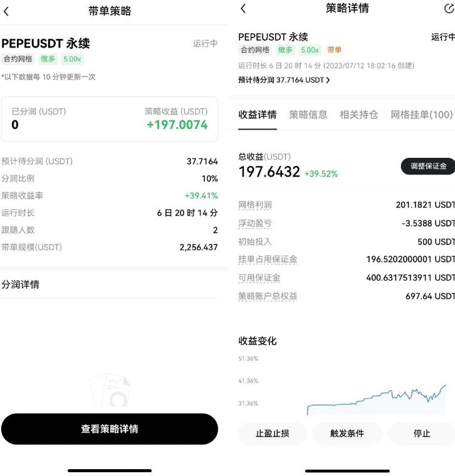Tap the 697.64 USDT total equity value
455x476 pixels.
(x=430, y=296)
